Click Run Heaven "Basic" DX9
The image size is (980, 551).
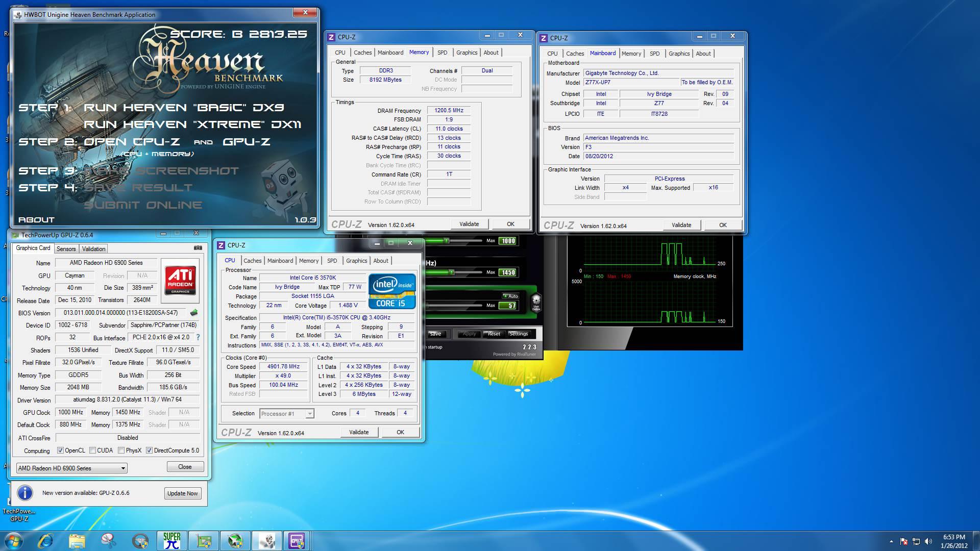(x=184, y=108)
